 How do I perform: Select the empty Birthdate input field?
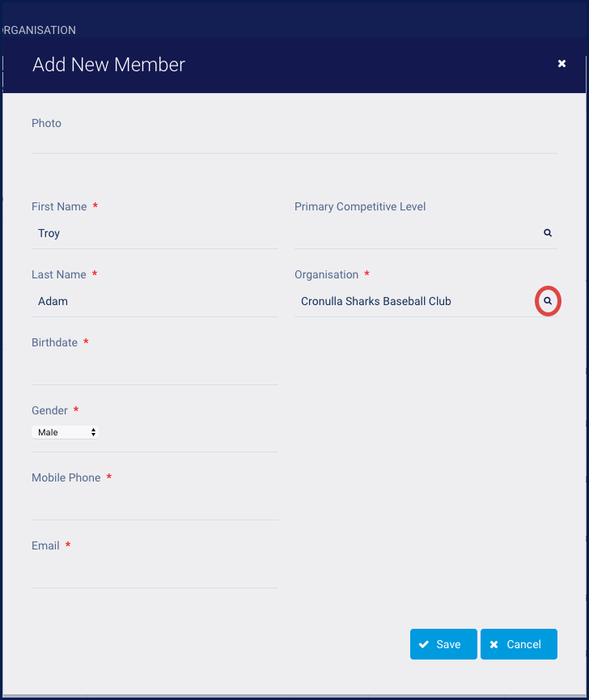pyautogui.click(x=154, y=370)
